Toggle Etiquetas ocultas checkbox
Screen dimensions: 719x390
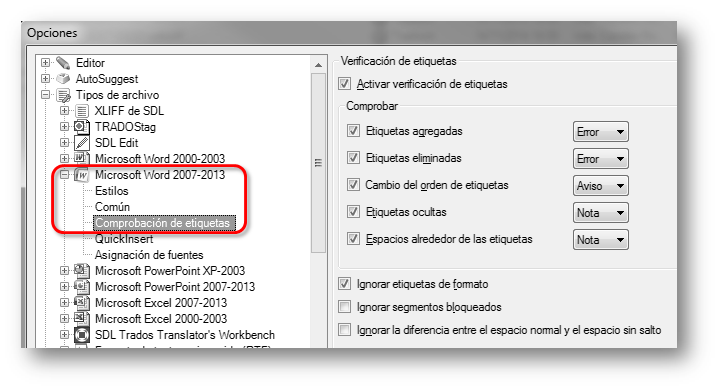coord(353,212)
